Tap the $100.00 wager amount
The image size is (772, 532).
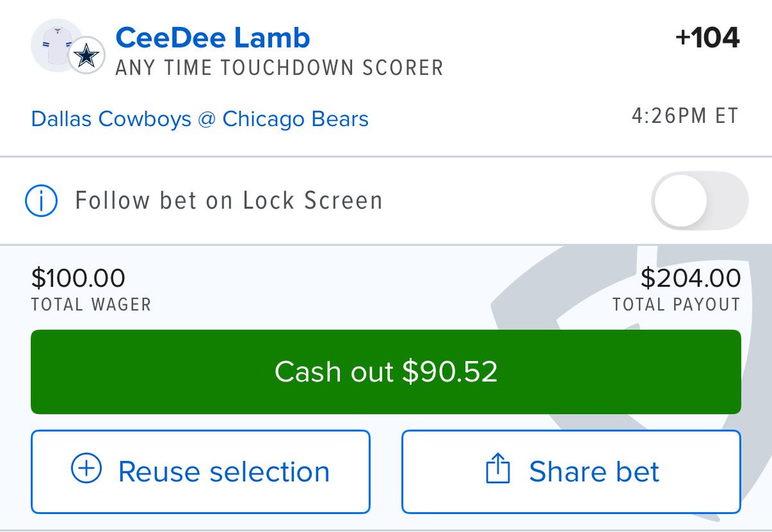[78, 278]
